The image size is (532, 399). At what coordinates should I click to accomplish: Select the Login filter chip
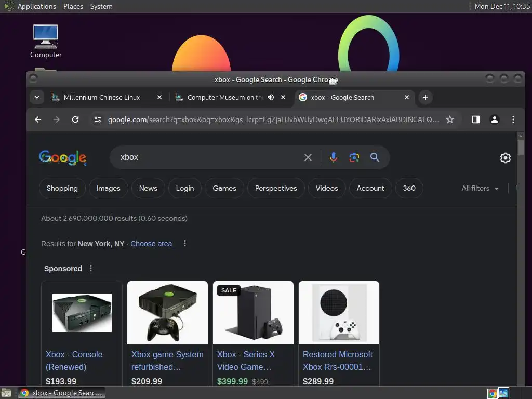click(x=185, y=188)
